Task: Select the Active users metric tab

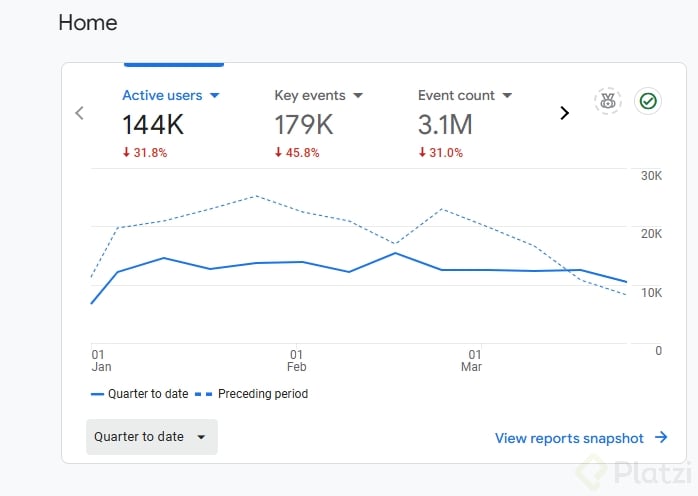Action: coord(161,96)
